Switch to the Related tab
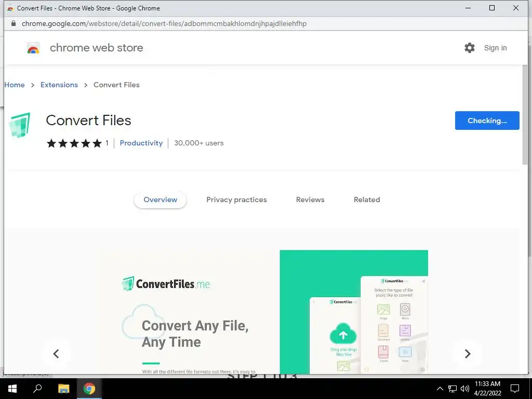The height and width of the screenshot is (399, 532). coord(367,200)
